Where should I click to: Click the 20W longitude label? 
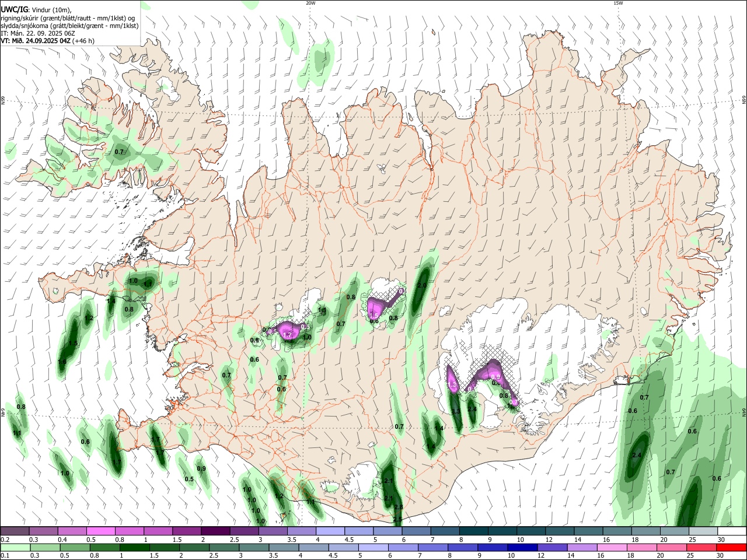point(310,3)
